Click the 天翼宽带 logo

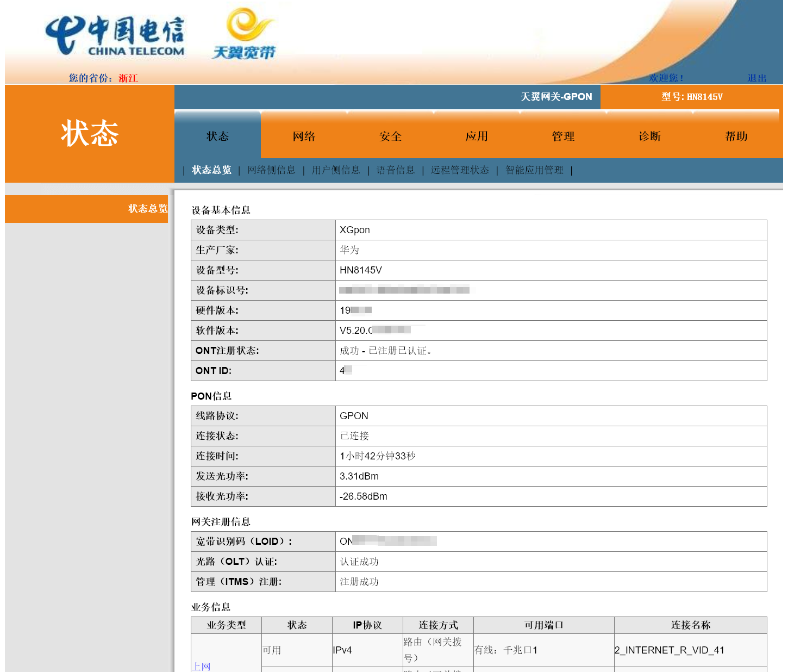[244, 34]
